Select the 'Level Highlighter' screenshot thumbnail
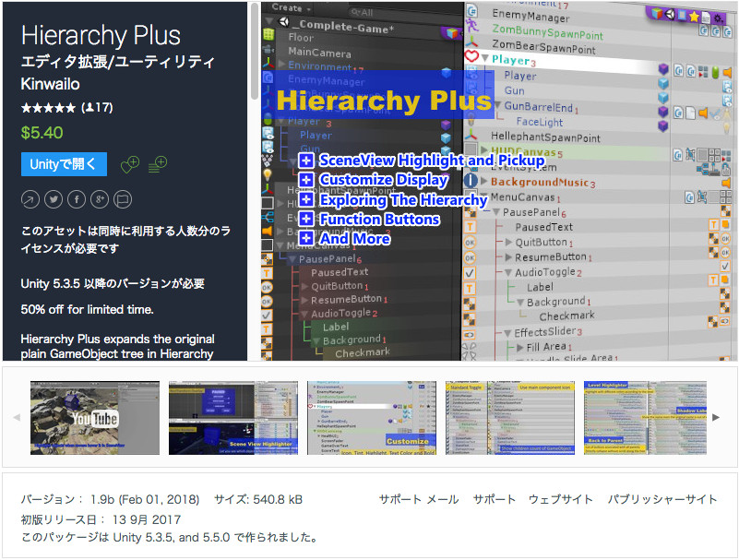The height and width of the screenshot is (560, 739). click(645, 418)
